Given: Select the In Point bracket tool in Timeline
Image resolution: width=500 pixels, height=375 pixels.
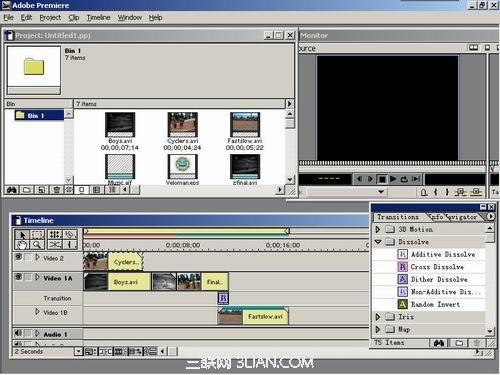Looking at the screenshot, I should (70, 245).
